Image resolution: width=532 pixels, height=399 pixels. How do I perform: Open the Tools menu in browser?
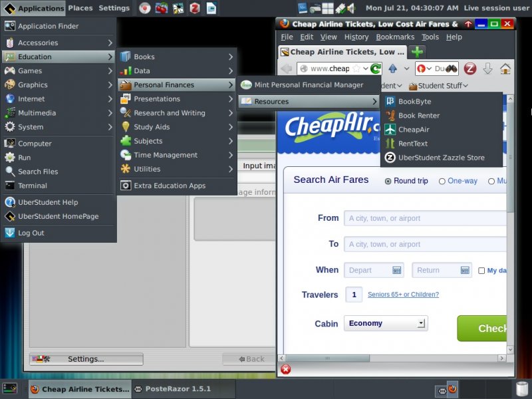click(x=430, y=37)
